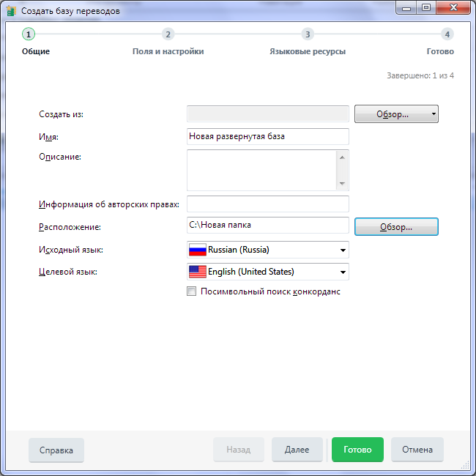
Task: Click step 1 circle in the wizard progress
Action: (x=29, y=34)
